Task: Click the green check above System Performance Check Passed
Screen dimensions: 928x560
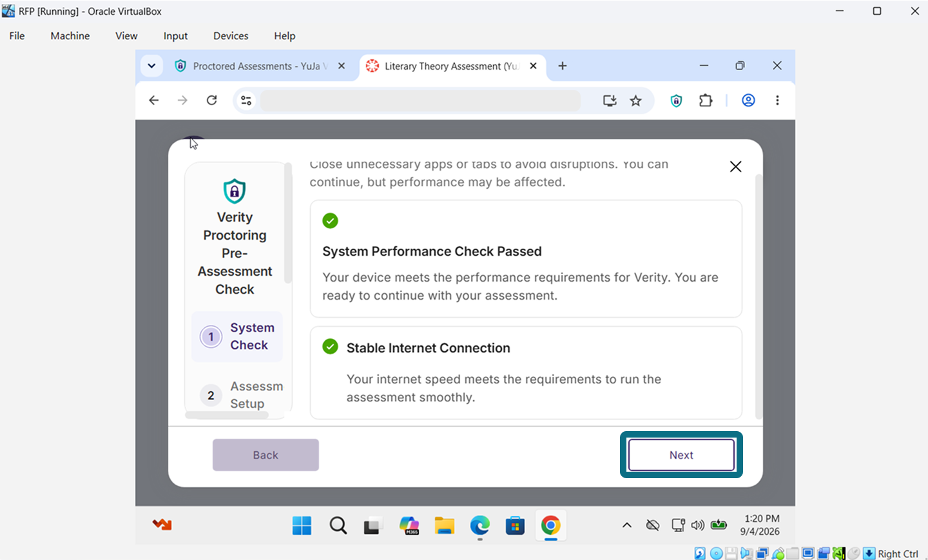Action: coord(330,220)
